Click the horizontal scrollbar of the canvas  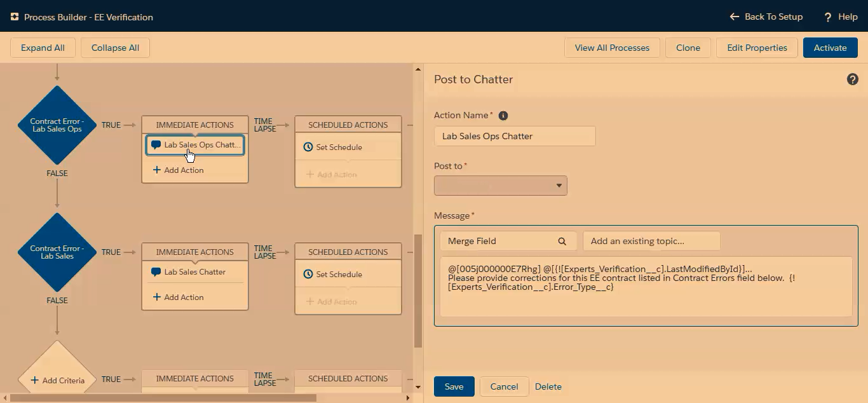pyautogui.click(x=163, y=398)
